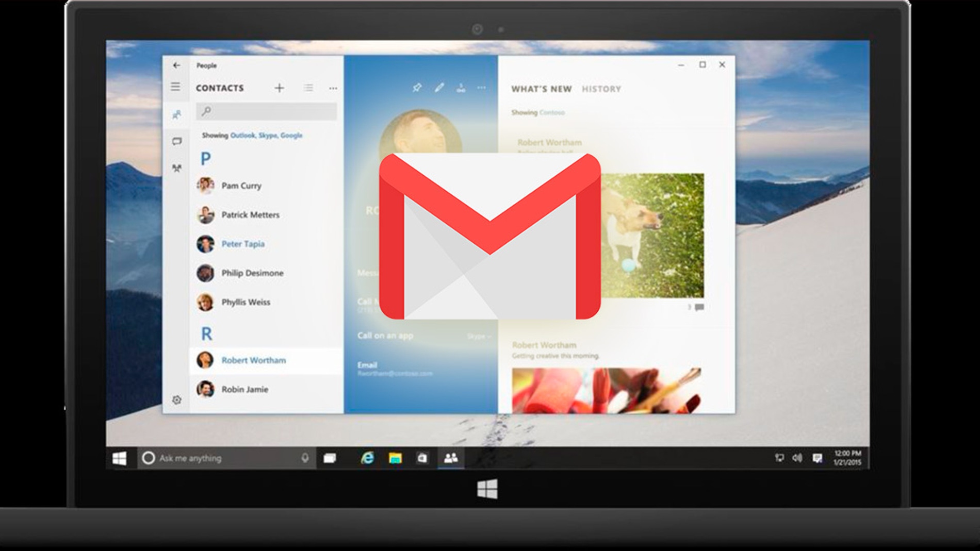Viewport: 980px width, 551px height.
Task: Open Store app from taskbar
Action: point(422,458)
